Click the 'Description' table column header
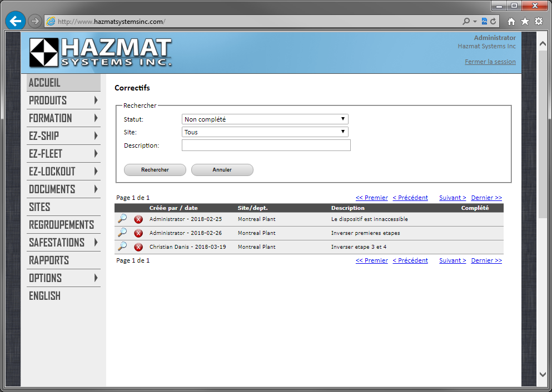 point(348,208)
